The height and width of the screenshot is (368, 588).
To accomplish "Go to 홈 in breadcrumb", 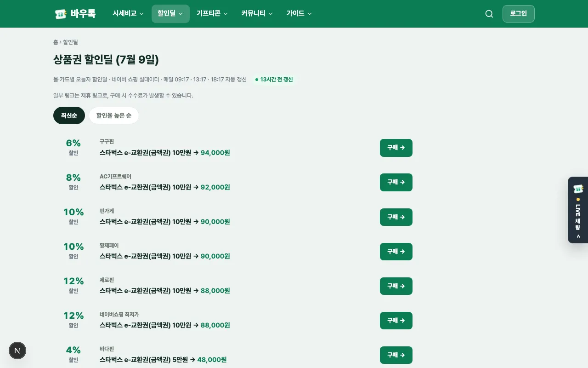I will click(56, 42).
